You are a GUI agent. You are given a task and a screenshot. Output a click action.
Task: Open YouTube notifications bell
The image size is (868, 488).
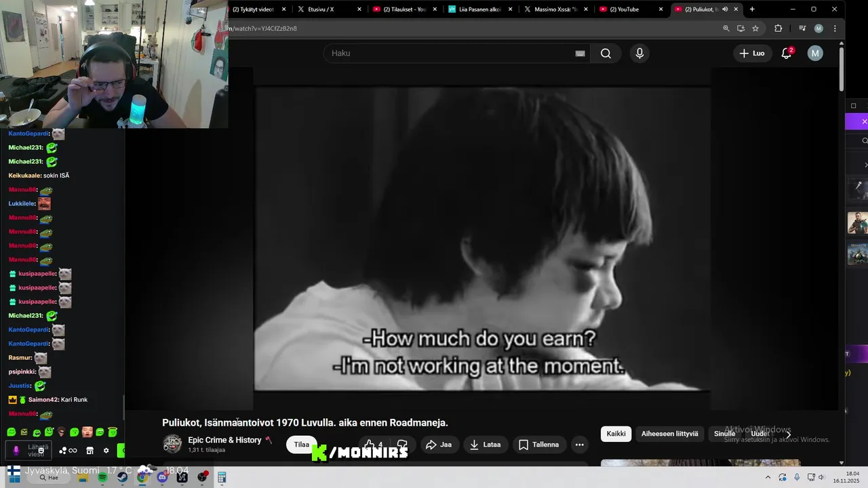click(787, 54)
